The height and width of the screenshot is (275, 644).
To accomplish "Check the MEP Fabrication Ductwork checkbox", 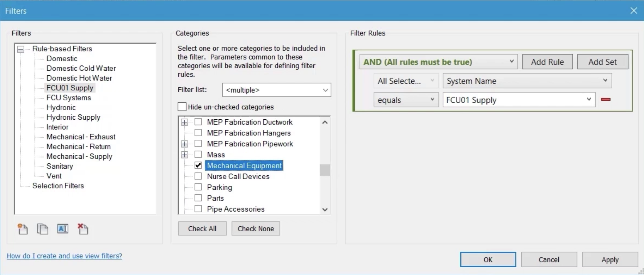I will coord(198,122).
